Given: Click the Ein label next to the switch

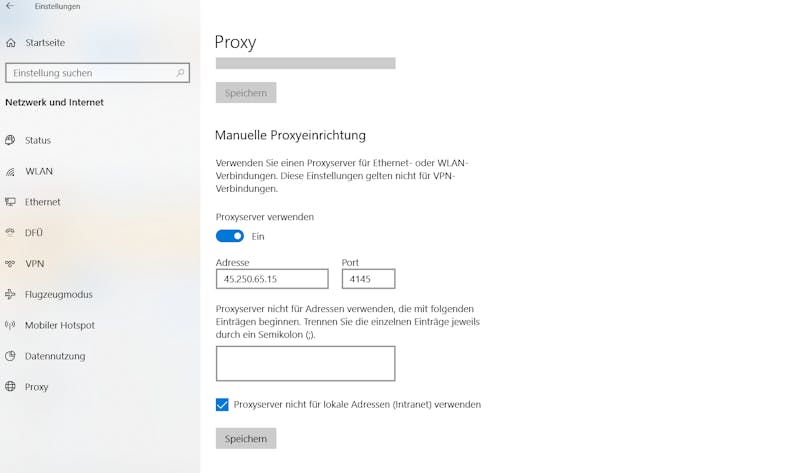Looking at the screenshot, I should [x=258, y=236].
